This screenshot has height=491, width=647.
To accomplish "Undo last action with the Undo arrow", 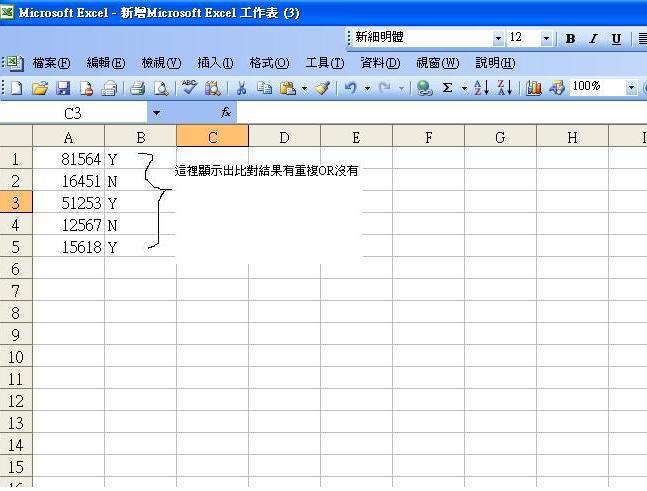I will click(350, 88).
